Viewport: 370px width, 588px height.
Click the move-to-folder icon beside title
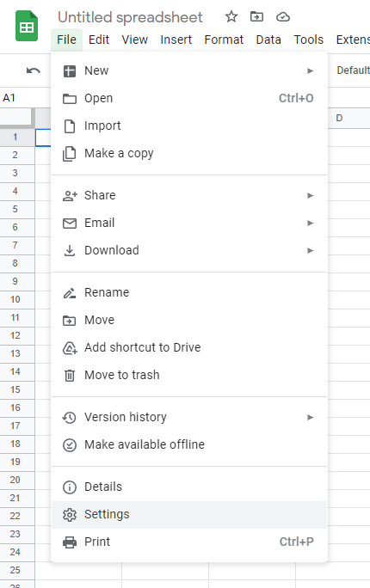click(x=256, y=16)
